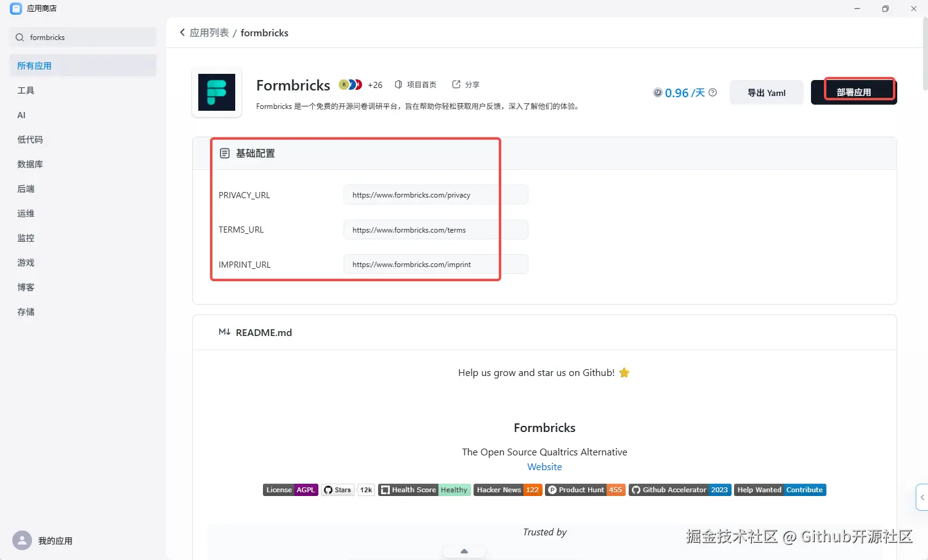Click the Help Wanted Contribute badge

(x=780, y=490)
